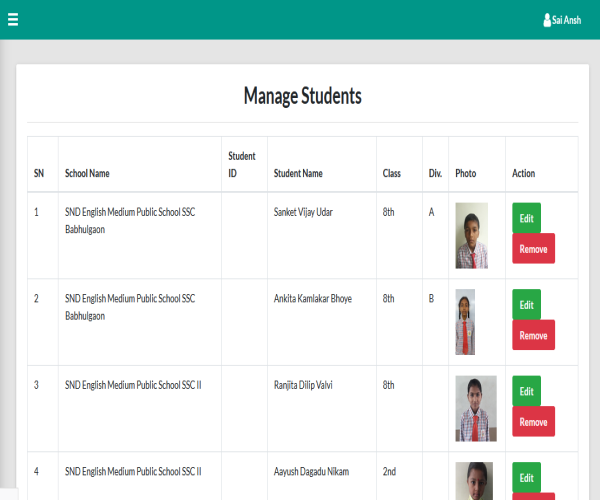Click 8th class cell for Ranjita

pos(388,385)
